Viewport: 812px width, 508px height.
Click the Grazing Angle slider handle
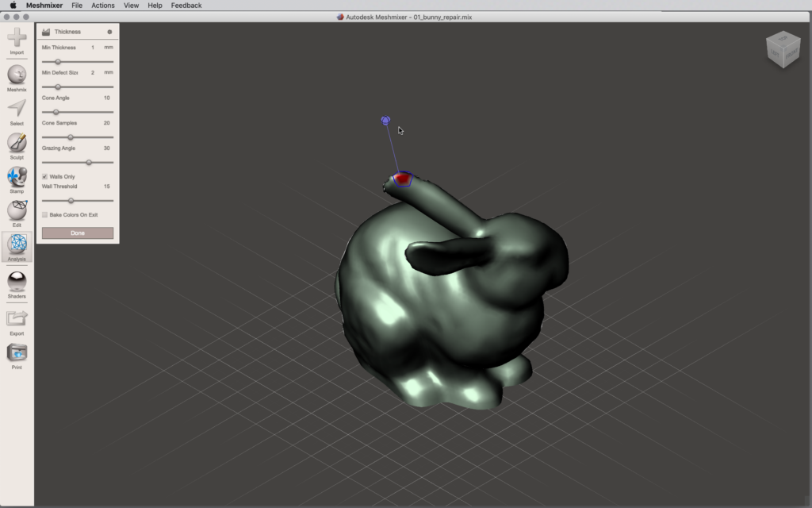pyautogui.click(x=89, y=162)
